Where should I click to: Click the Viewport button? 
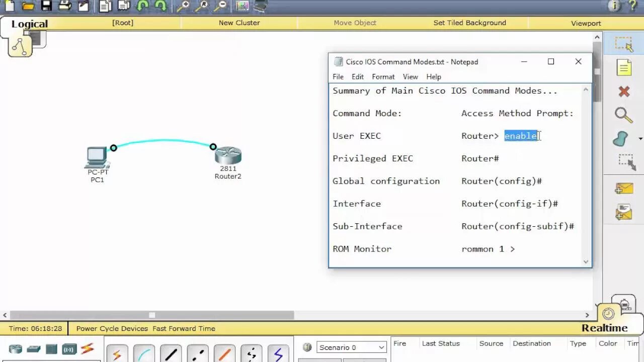[x=586, y=23]
